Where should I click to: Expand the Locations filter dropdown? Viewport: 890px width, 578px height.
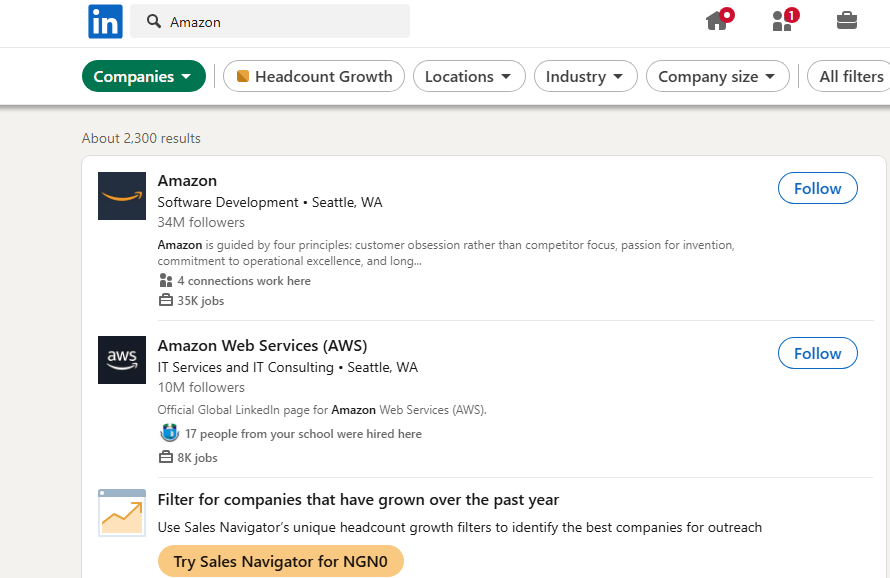click(x=469, y=76)
